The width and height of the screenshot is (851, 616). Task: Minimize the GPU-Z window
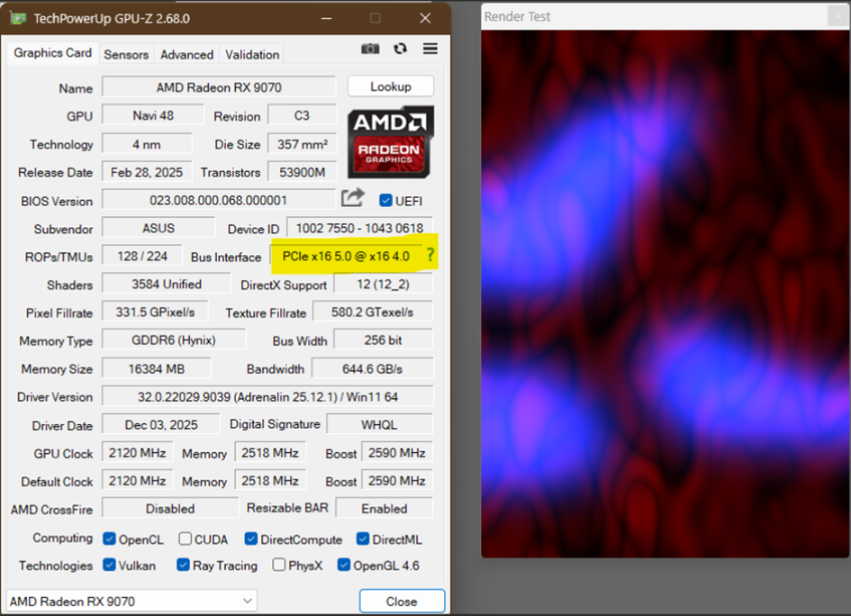click(x=326, y=18)
